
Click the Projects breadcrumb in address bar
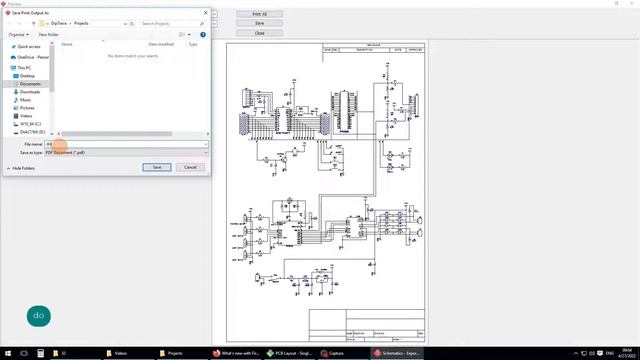[81, 23]
